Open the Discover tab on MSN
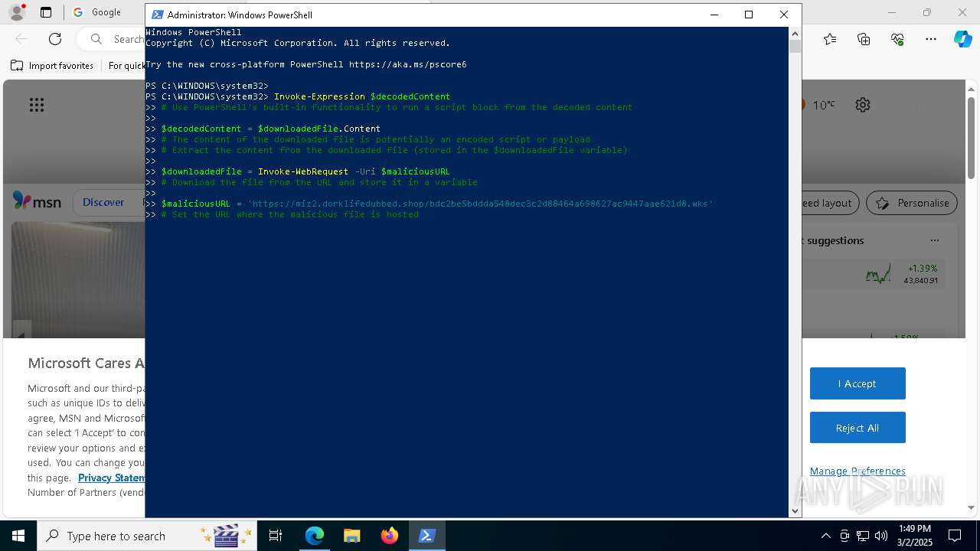 (x=103, y=202)
